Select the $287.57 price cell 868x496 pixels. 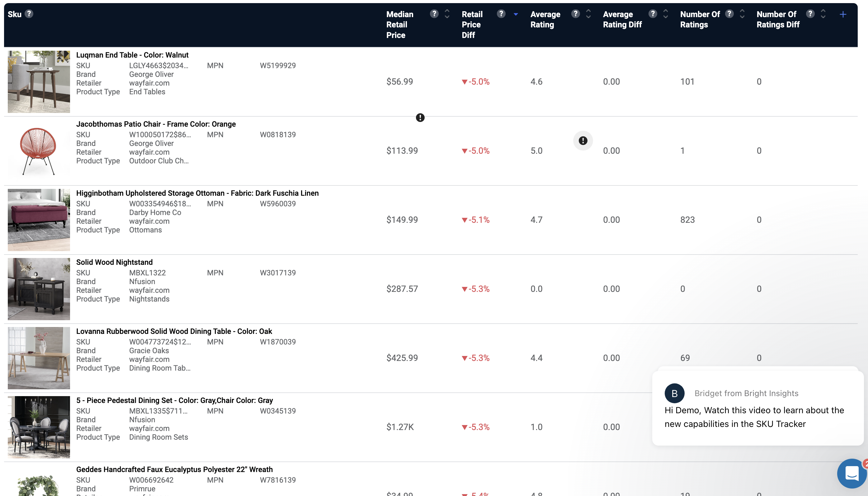(x=402, y=289)
